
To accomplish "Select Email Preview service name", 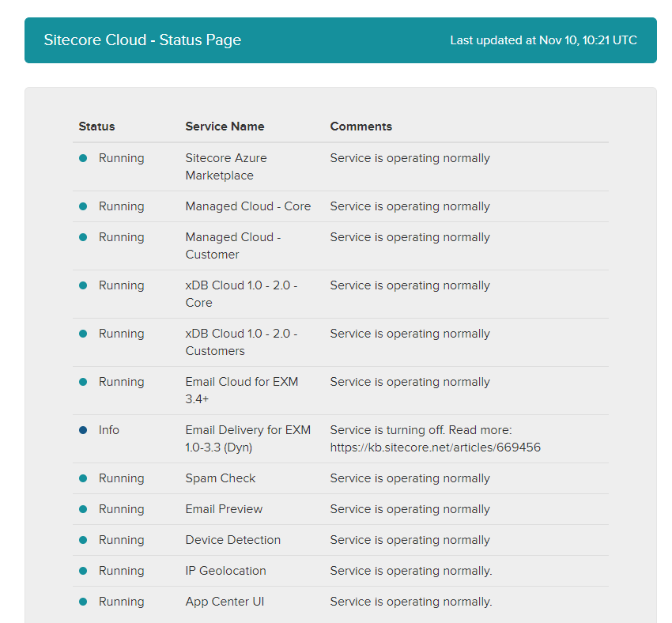I will click(x=224, y=509).
